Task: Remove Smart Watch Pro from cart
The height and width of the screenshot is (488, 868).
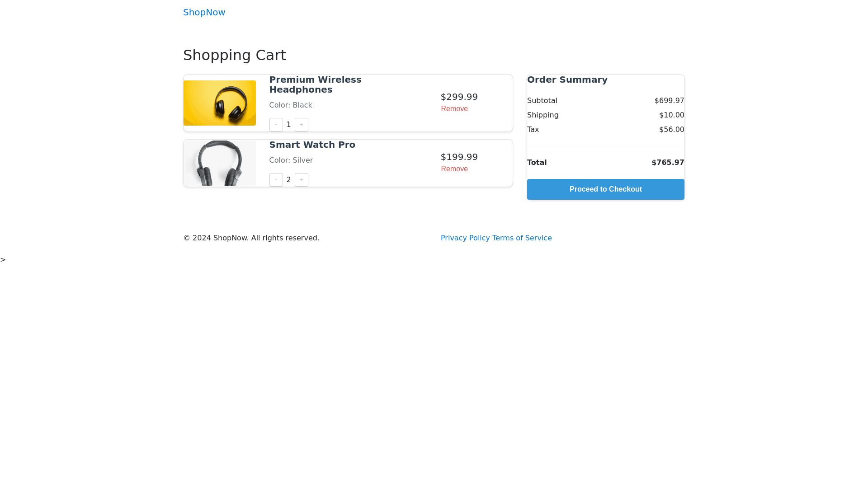Action: click(x=454, y=169)
